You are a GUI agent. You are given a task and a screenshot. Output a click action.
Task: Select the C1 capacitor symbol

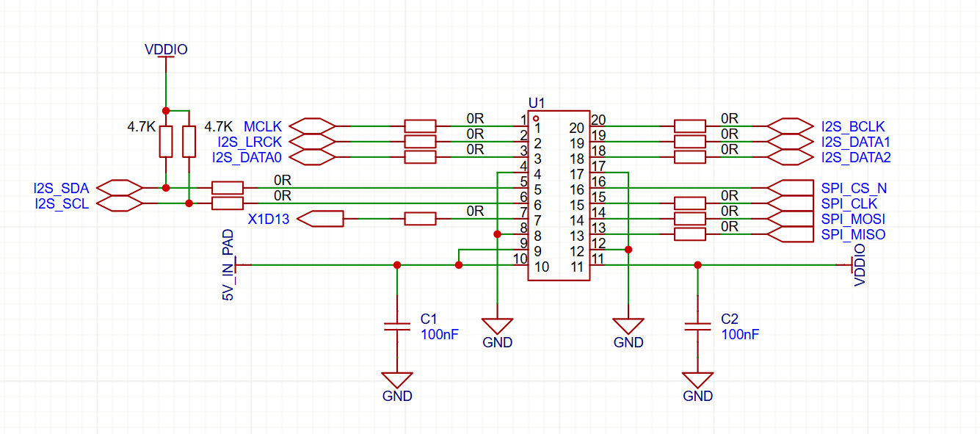pos(397,326)
